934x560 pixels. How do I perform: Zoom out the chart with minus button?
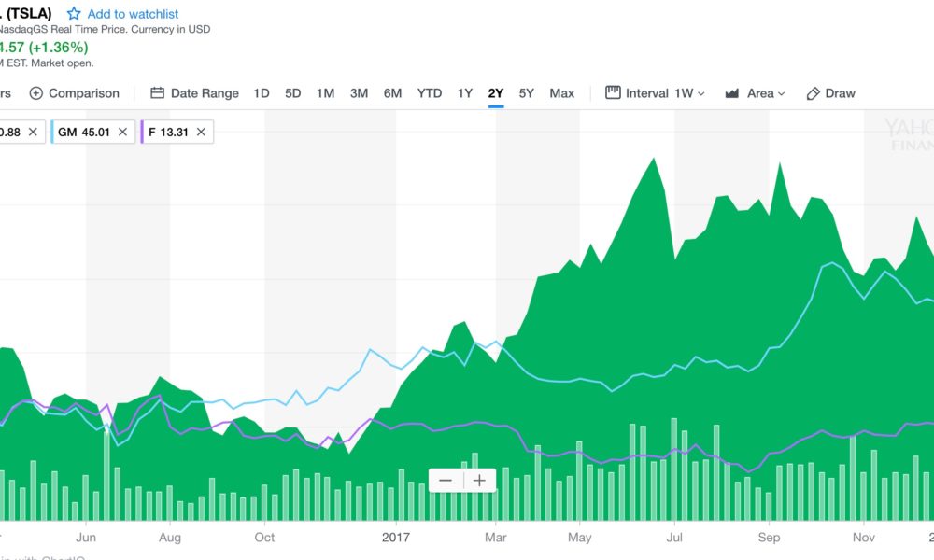click(446, 481)
